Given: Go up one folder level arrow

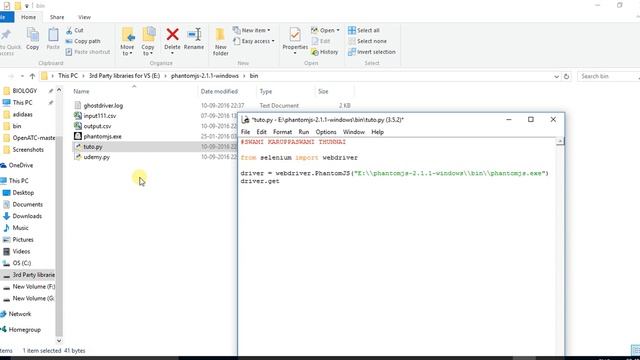Looking at the screenshot, I should pos(32,76).
